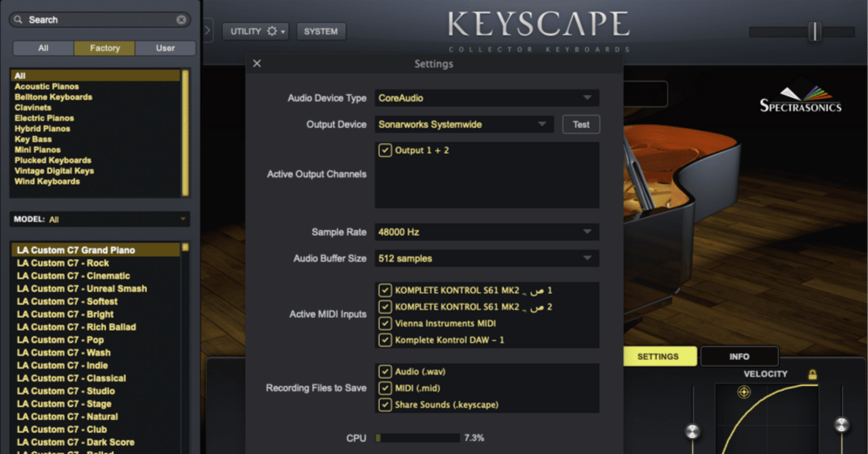
Task: Open the Audio Device Type dropdown
Action: tap(486, 98)
